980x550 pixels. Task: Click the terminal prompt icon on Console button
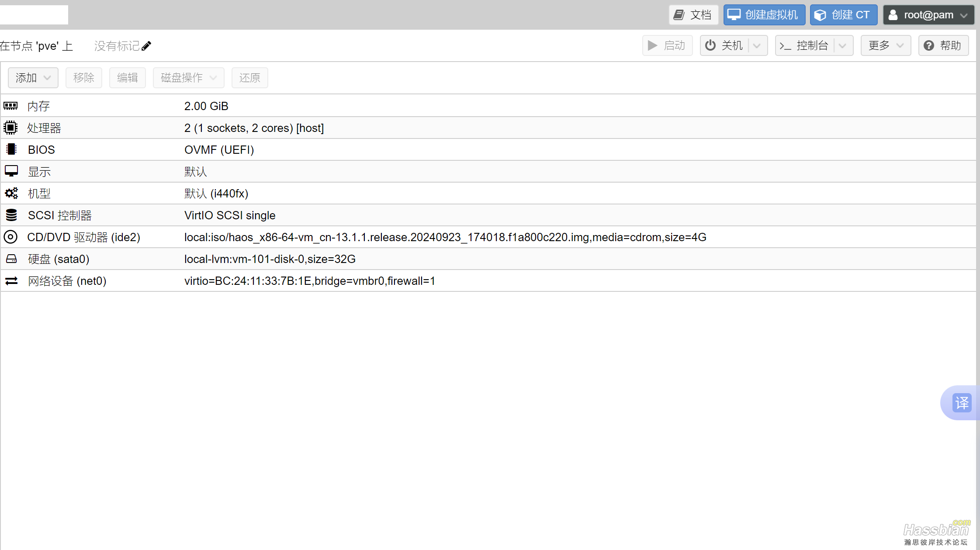(x=785, y=46)
